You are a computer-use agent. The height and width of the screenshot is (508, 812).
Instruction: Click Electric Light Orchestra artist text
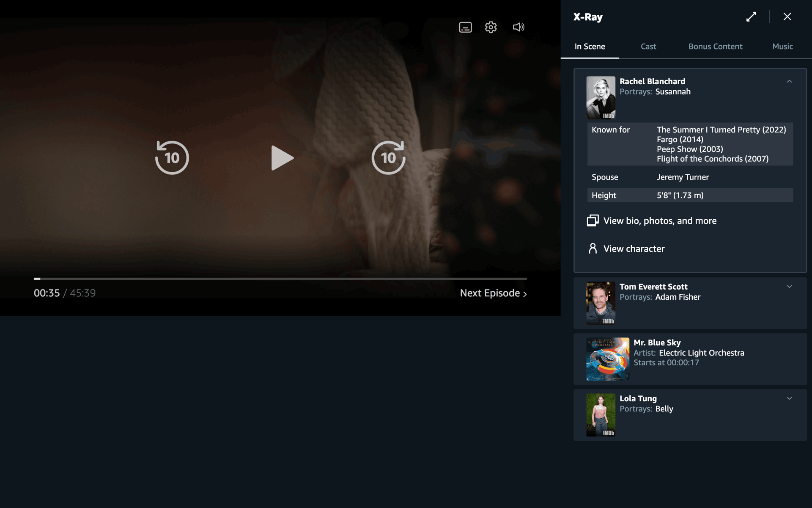pyautogui.click(x=701, y=353)
